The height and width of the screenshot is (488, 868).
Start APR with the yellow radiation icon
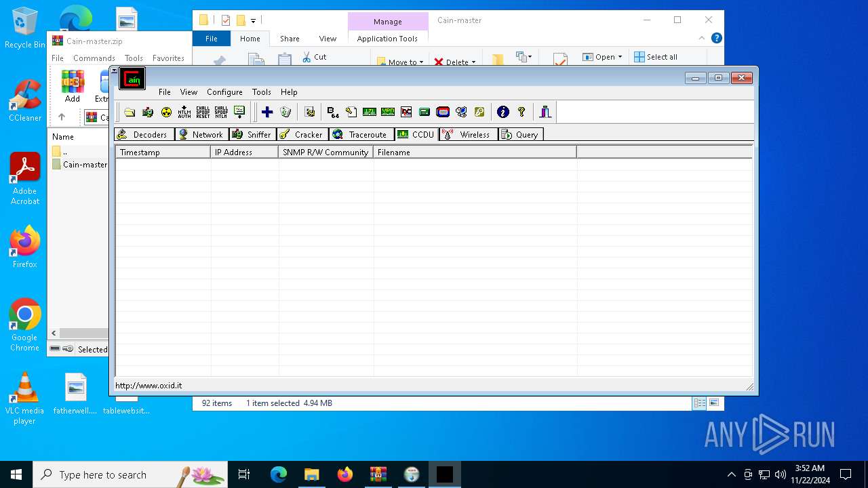tap(166, 113)
